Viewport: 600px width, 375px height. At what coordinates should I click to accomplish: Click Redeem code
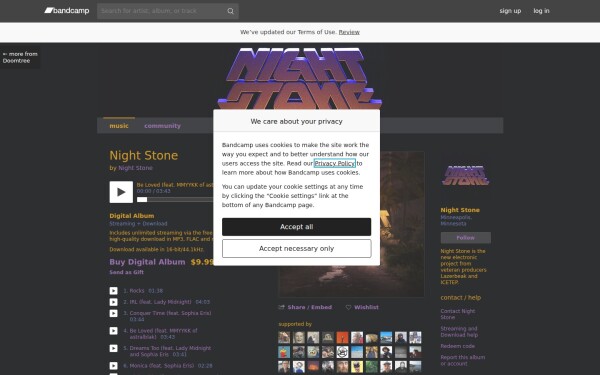click(458, 346)
